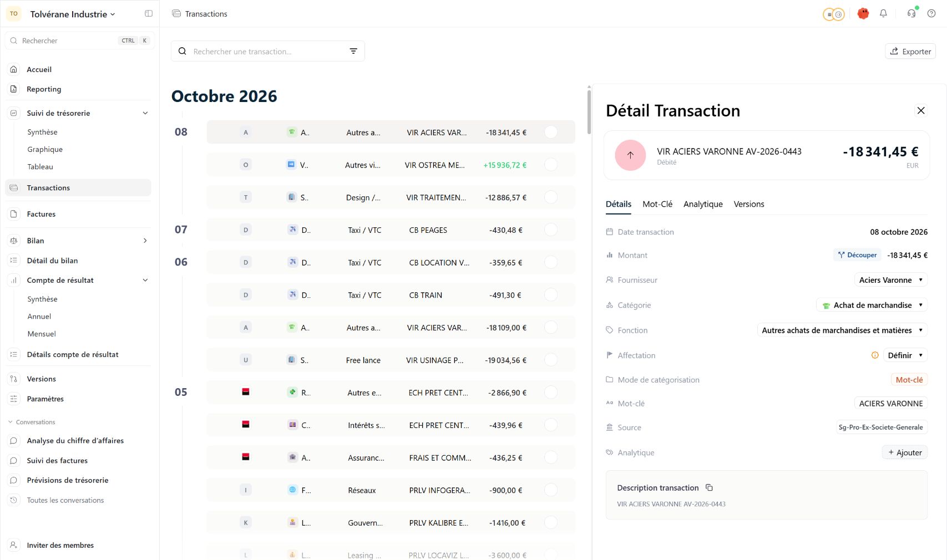Click the Paramètres sliders icon

coord(14,399)
